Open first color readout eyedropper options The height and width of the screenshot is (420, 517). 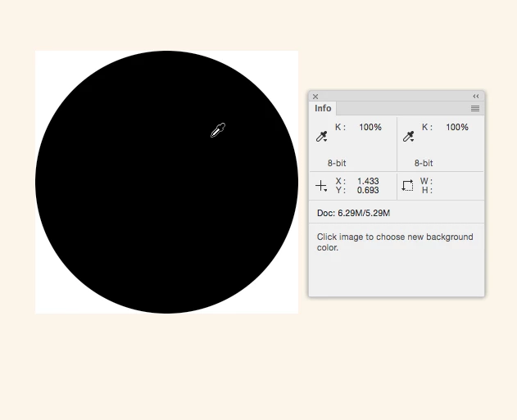[321, 137]
